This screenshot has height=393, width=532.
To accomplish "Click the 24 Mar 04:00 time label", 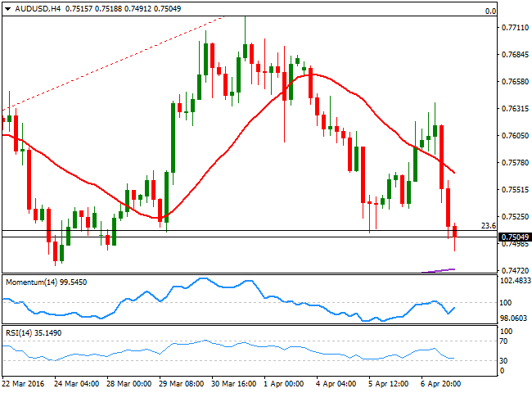I will point(76,384).
